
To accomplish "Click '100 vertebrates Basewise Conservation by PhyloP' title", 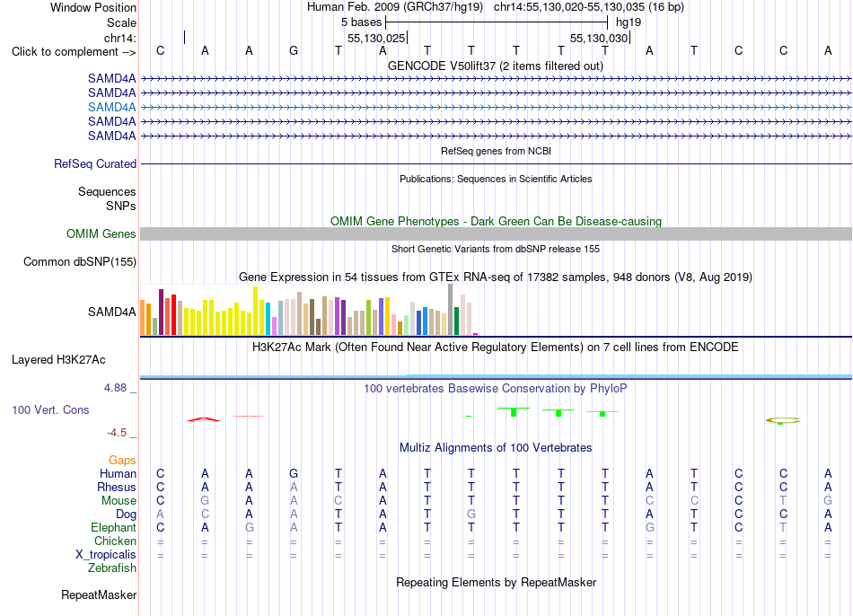I will [496, 389].
